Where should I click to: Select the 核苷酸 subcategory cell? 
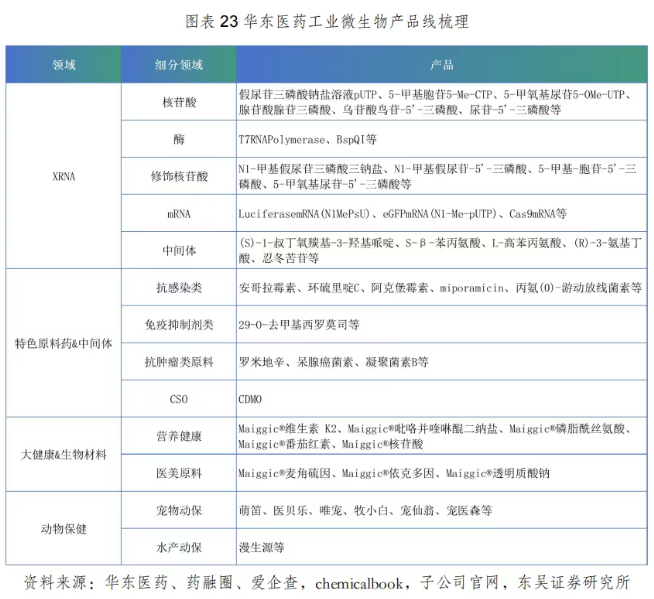coord(179,102)
